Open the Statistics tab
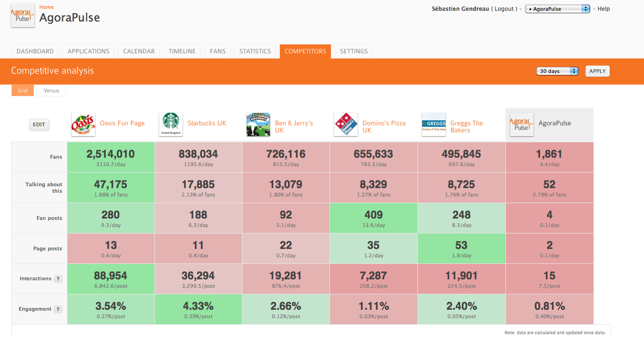The width and height of the screenshot is (644, 338). (255, 51)
